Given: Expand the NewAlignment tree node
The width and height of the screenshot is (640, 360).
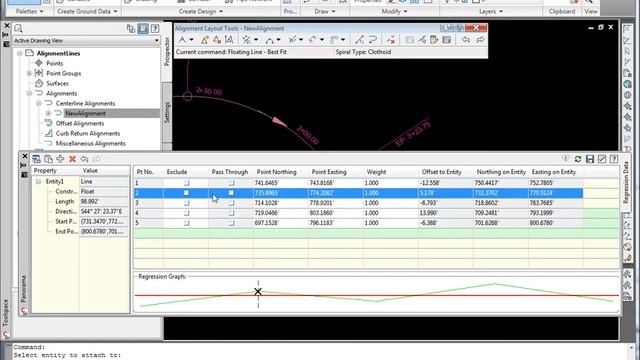Looking at the screenshot, I should (49, 113).
